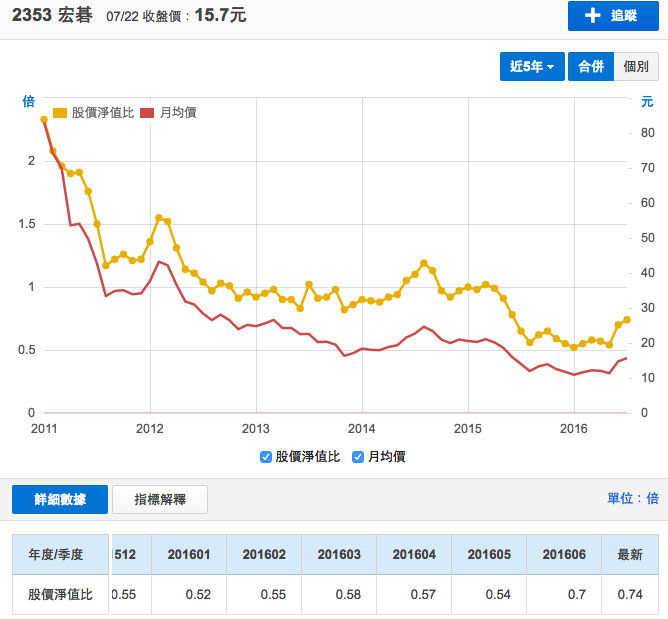Select the 最新 column header

coord(629,554)
